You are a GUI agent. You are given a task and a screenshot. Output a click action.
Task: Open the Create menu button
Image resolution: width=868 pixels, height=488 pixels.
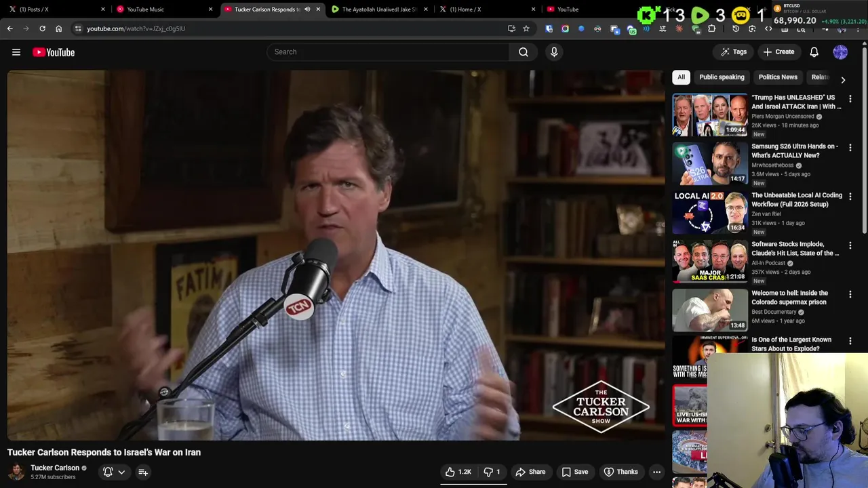point(778,52)
